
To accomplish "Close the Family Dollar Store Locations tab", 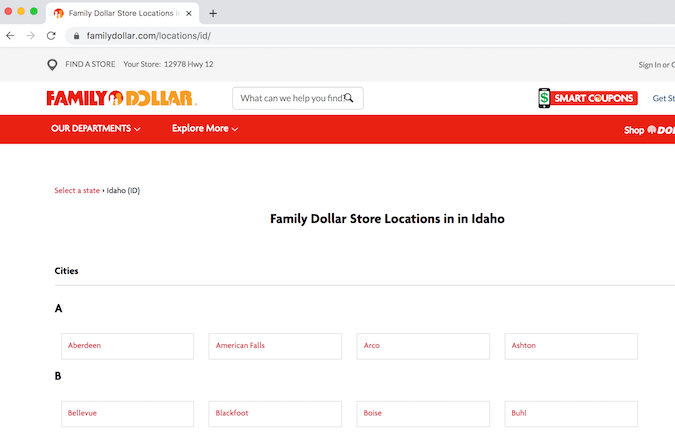I will point(189,13).
